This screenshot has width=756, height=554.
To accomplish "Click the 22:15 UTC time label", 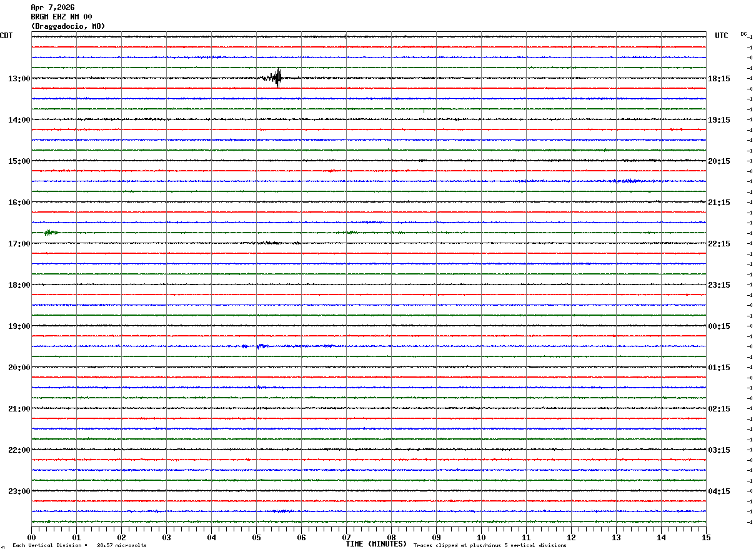I will 719,244.
